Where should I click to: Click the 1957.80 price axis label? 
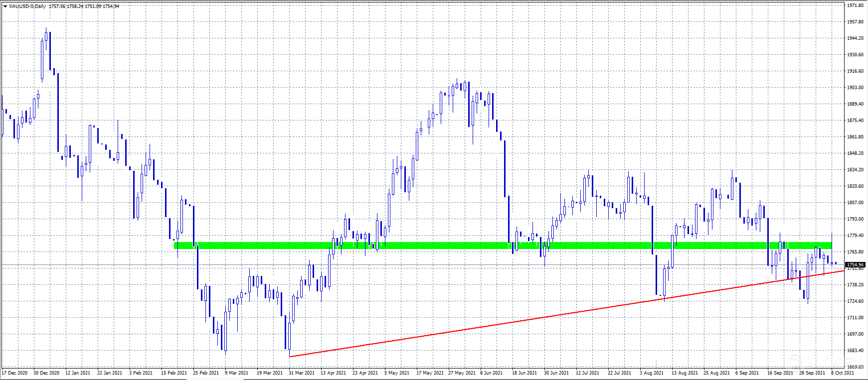(856, 22)
